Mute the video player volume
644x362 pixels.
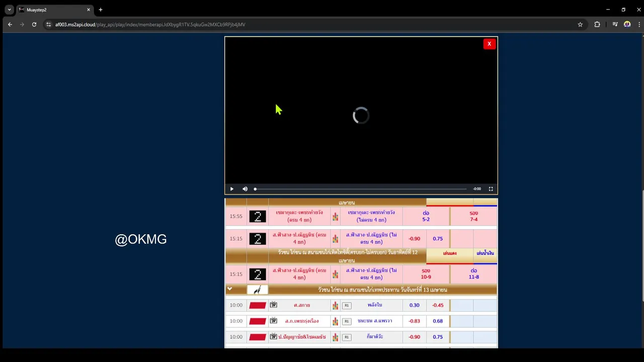[245, 189]
